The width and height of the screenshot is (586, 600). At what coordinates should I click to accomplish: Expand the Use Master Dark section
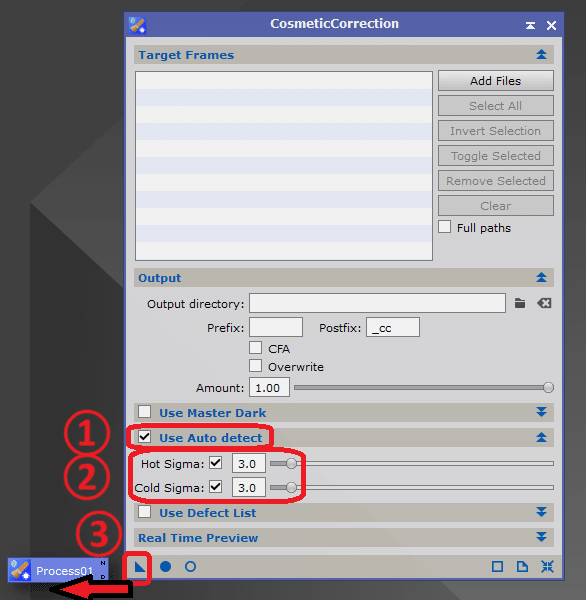tap(541, 412)
